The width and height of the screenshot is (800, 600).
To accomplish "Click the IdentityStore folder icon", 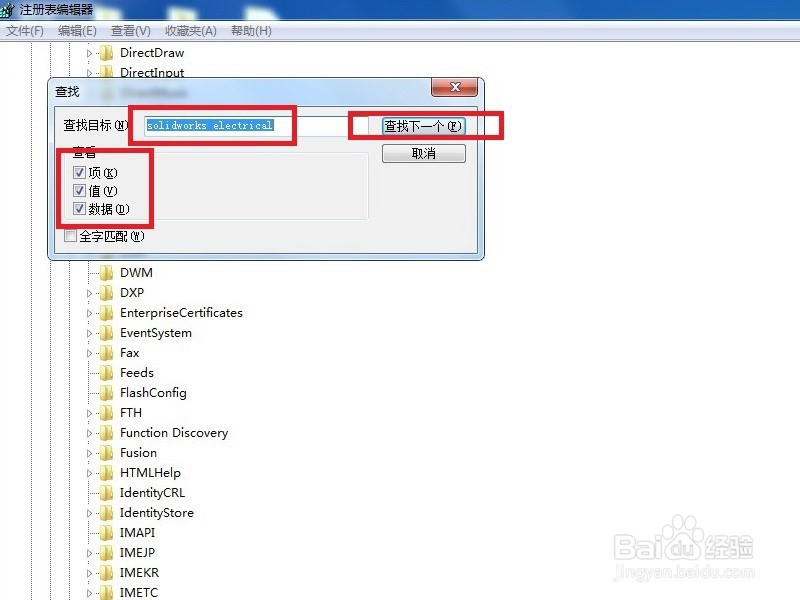I will coord(106,513).
